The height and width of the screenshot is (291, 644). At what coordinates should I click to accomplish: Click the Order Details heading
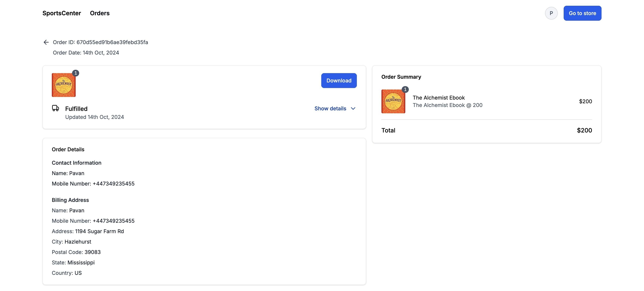68,149
